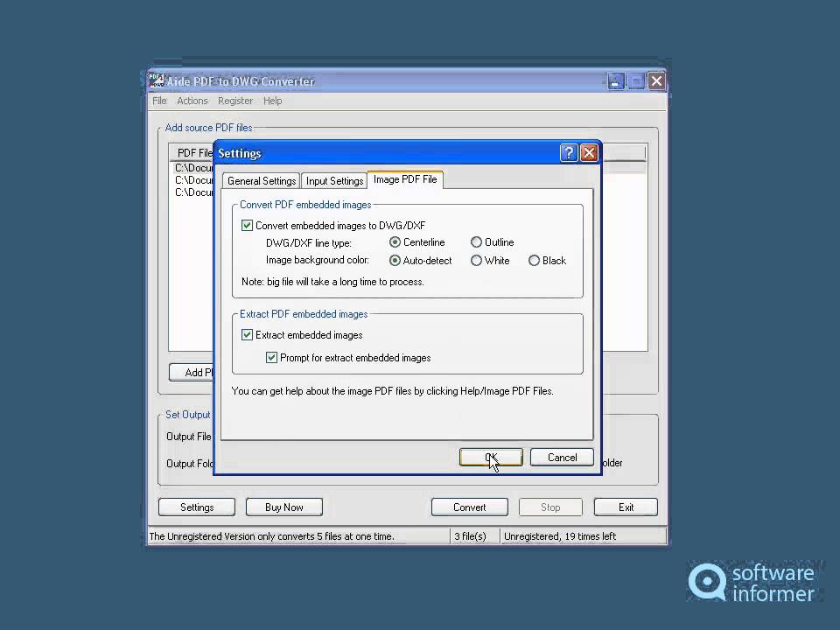Confirm settings with the OK button
Screen dimensions: 840x630
(491, 458)
